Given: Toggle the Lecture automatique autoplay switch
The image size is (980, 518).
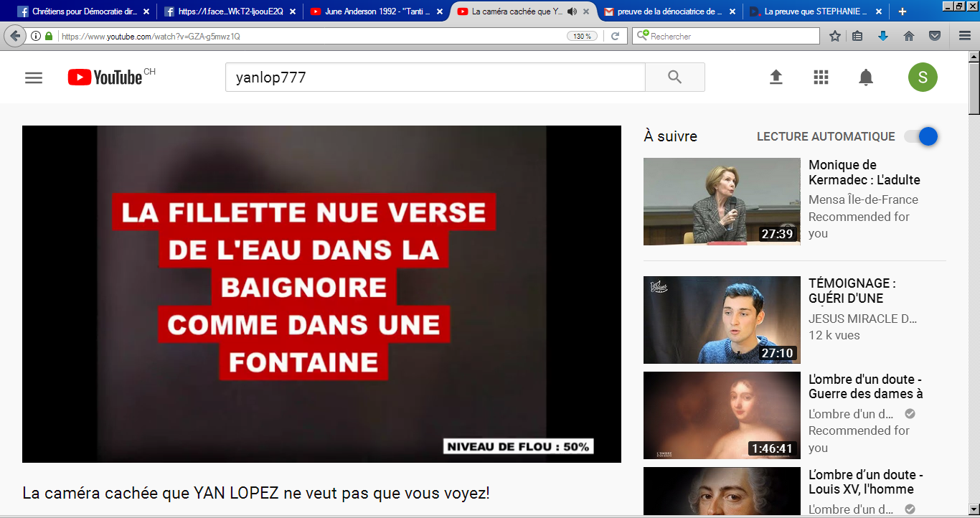Looking at the screenshot, I should tap(921, 136).
